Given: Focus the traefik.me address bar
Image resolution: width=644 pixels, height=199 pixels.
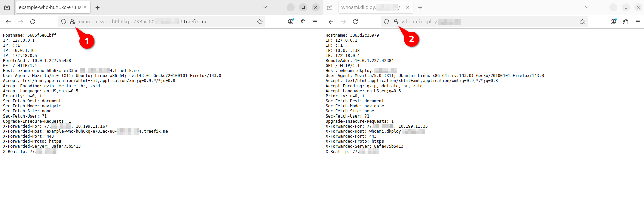Looking at the screenshot, I should (161, 22).
